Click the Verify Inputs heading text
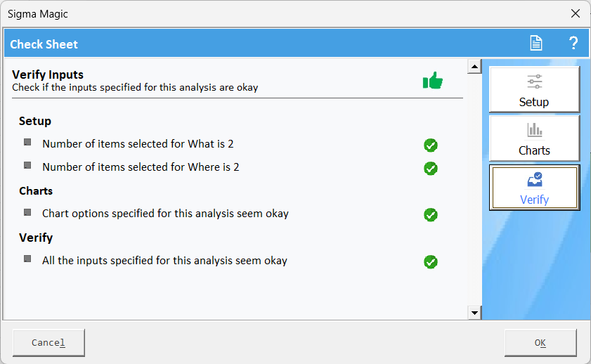The height and width of the screenshot is (364, 591). tap(48, 74)
